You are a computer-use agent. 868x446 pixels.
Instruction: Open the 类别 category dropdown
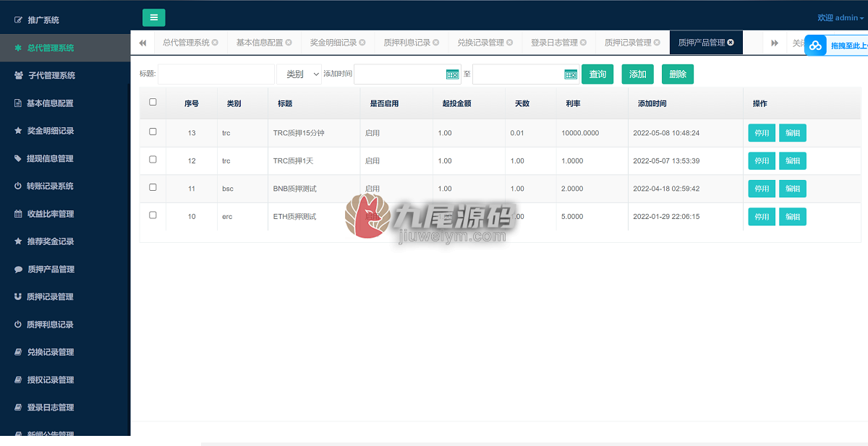(299, 74)
